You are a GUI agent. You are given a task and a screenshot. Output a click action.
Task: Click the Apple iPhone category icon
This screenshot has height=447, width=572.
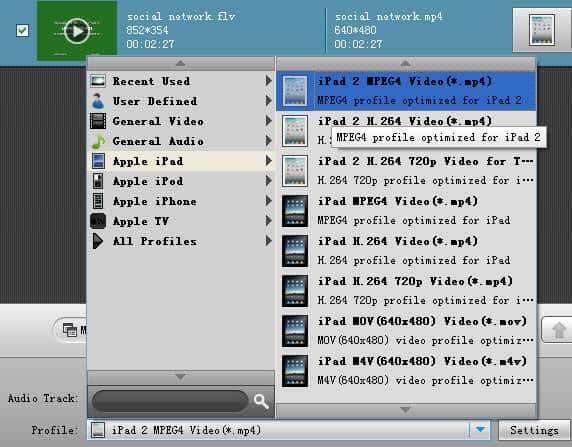[x=98, y=201]
